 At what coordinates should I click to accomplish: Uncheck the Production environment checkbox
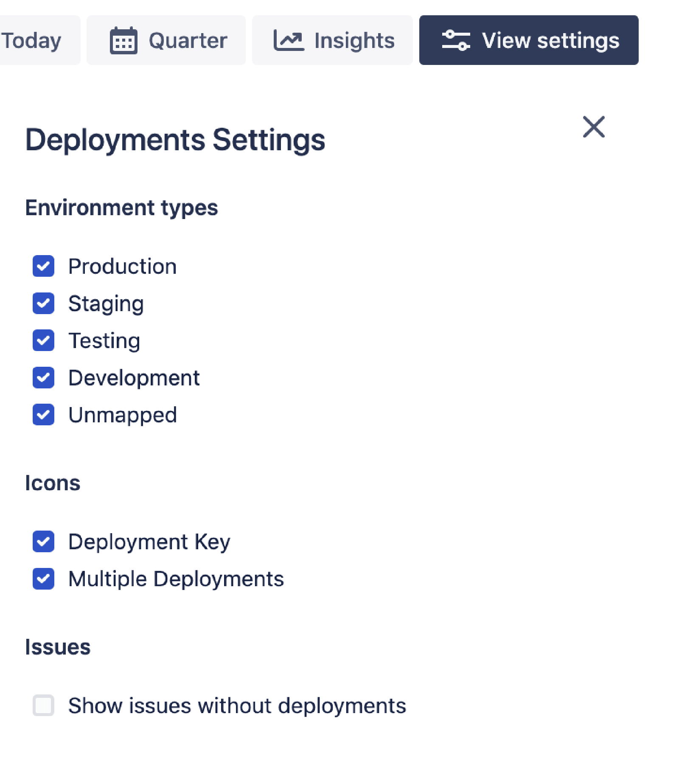coord(43,266)
